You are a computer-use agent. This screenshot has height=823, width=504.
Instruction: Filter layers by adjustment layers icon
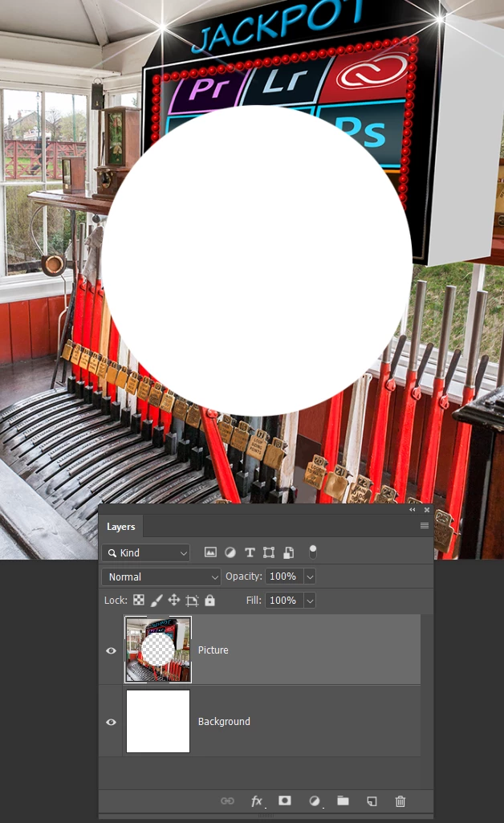pos(230,552)
